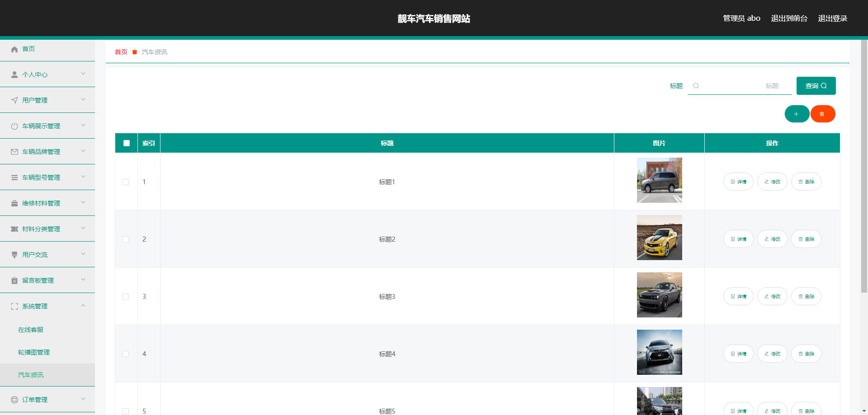Open the 首页 sidebar menu item
Screen dimensions: 868x415
47,49
